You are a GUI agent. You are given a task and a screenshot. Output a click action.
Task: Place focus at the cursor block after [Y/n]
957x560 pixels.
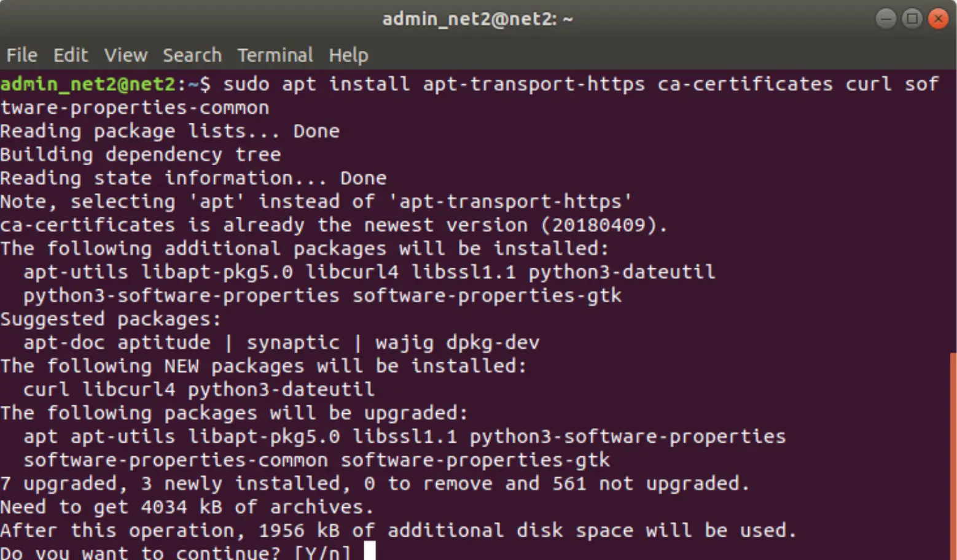pyautogui.click(x=370, y=551)
